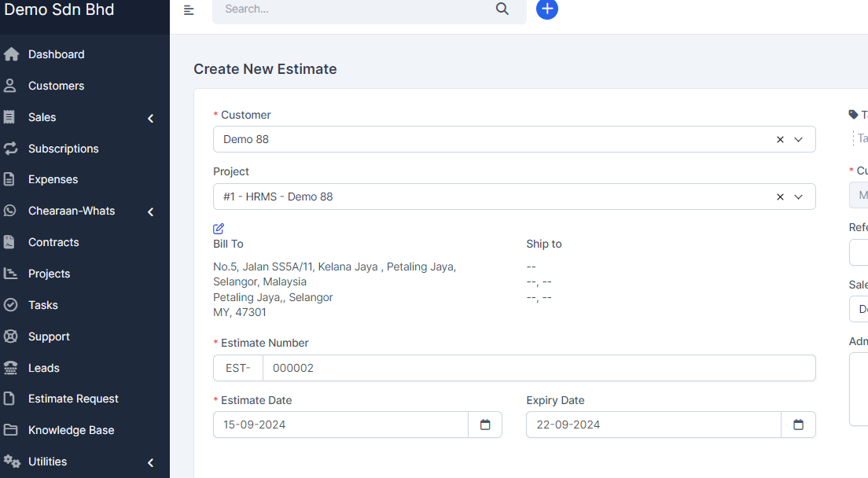Open the Estimate Request page
Image resolution: width=868 pixels, height=478 pixels.
pyautogui.click(x=73, y=399)
